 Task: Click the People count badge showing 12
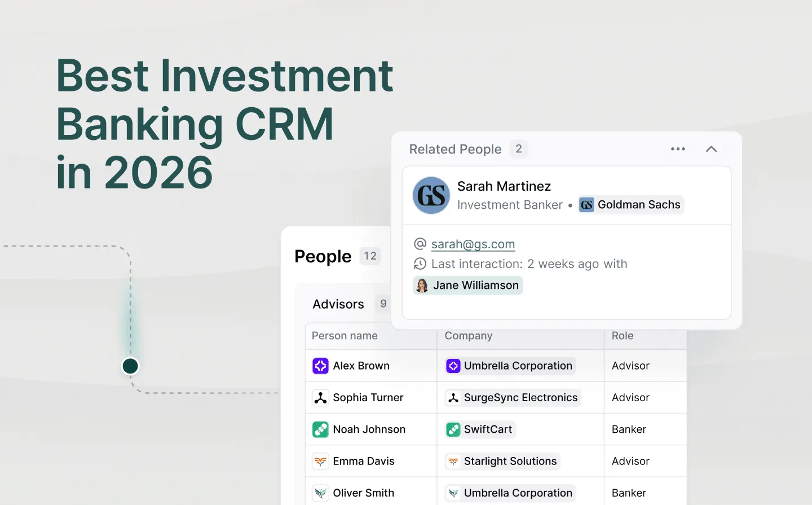[x=370, y=256]
